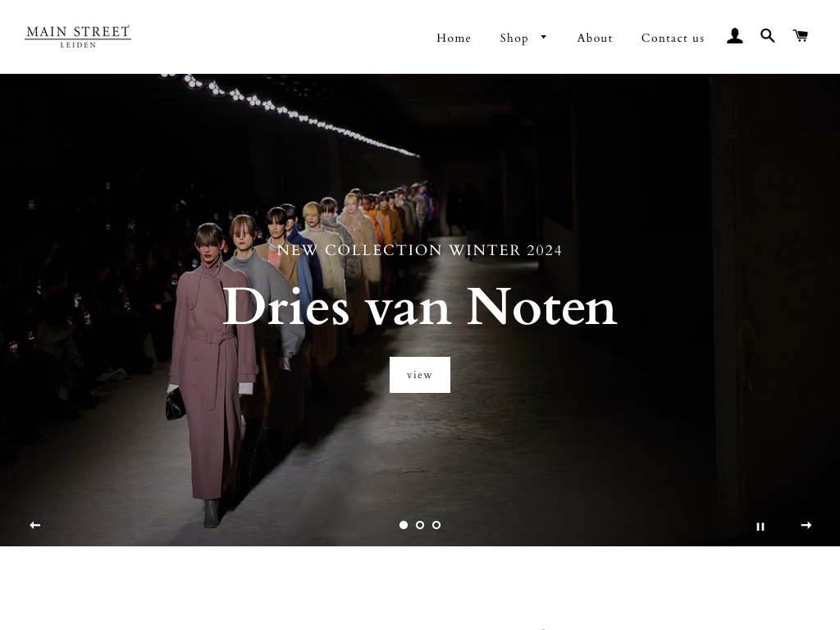Click the Main Street Leiden logo
Image resolution: width=840 pixels, height=630 pixels.
pos(78,36)
